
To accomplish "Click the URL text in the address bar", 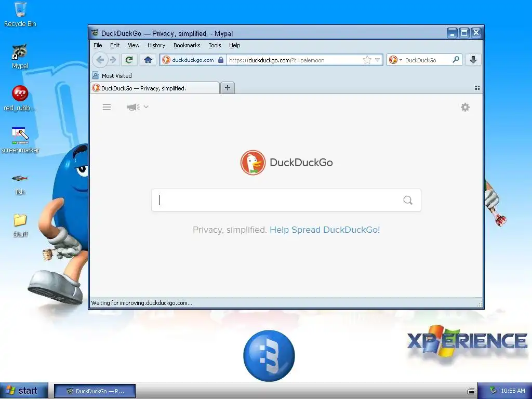I will [276, 60].
